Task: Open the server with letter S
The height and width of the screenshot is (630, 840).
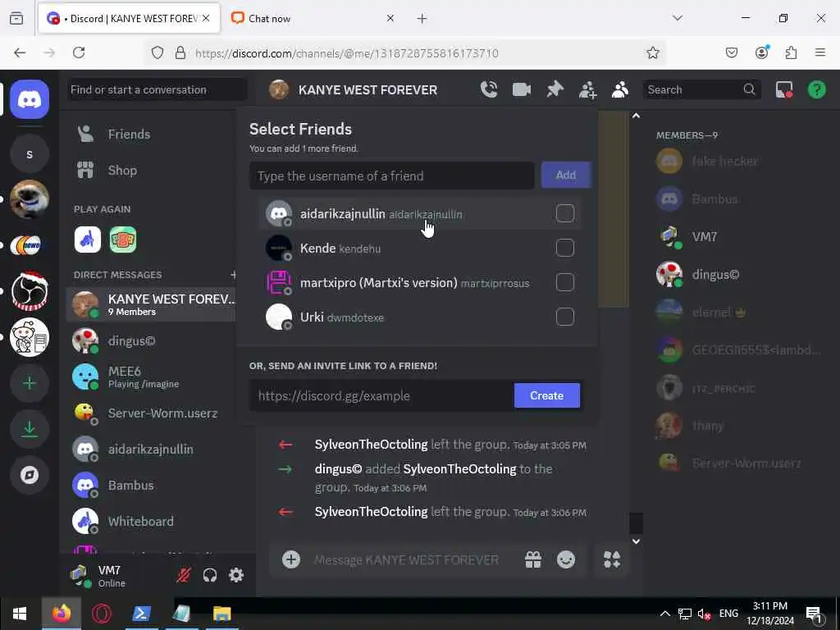Action: pyautogui.click(x=30, y=154)
